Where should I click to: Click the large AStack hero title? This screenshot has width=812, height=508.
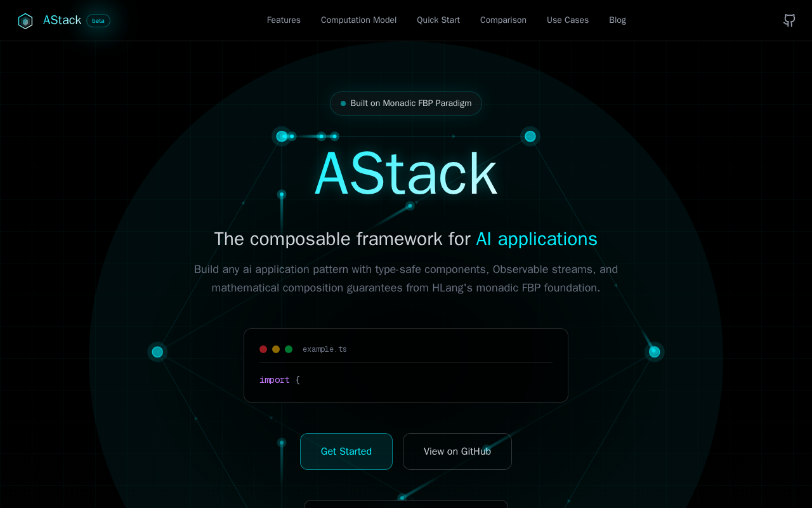[406, 173]
